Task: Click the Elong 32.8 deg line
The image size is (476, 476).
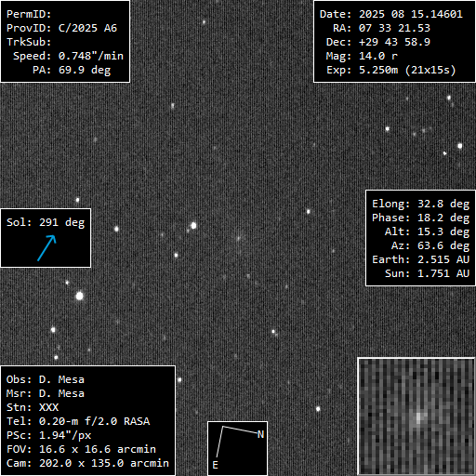Action: pyautogui.click(x=421, y=204)
